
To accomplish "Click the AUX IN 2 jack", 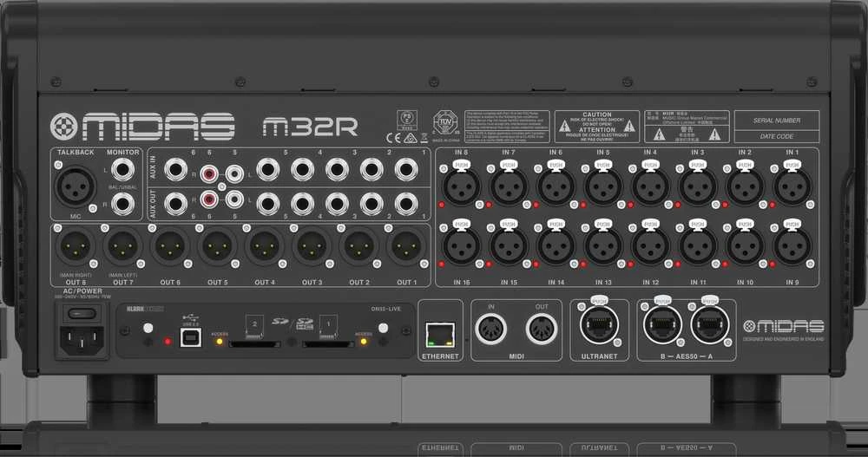I will [372, 170].
